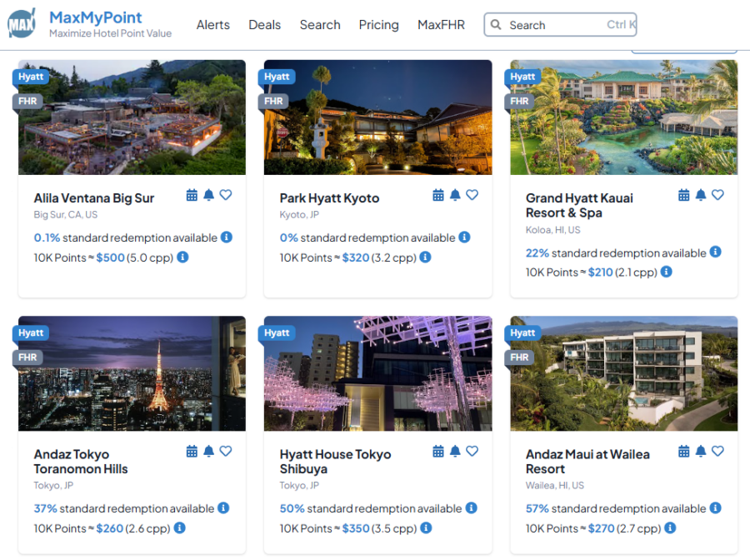Screen dimensions: 750x560
Task: Open Andaz Tokyo Toranomon Hills title
Action: point(80,462)
